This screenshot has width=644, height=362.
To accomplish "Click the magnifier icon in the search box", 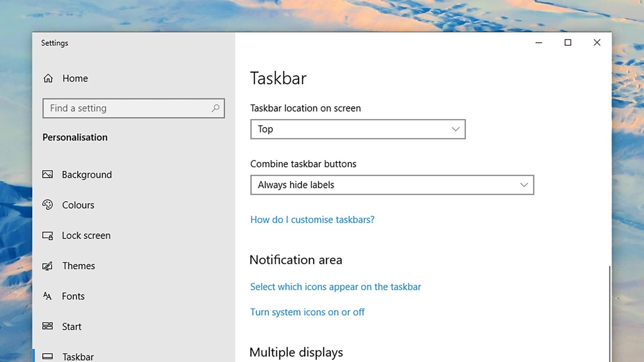I will [x=216, y=108].
